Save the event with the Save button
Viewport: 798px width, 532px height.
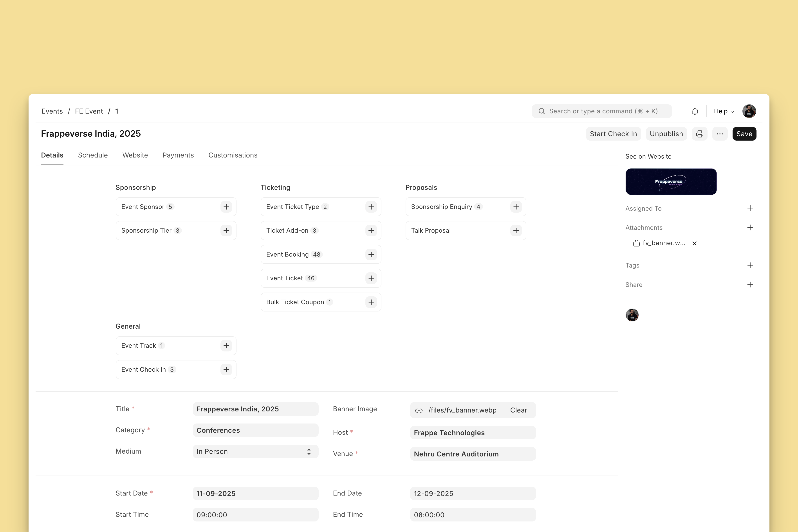744,134
